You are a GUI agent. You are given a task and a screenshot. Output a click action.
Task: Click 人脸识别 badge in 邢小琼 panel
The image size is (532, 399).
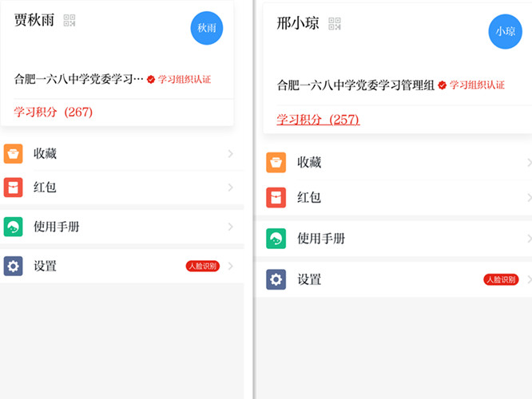point(501,279)
